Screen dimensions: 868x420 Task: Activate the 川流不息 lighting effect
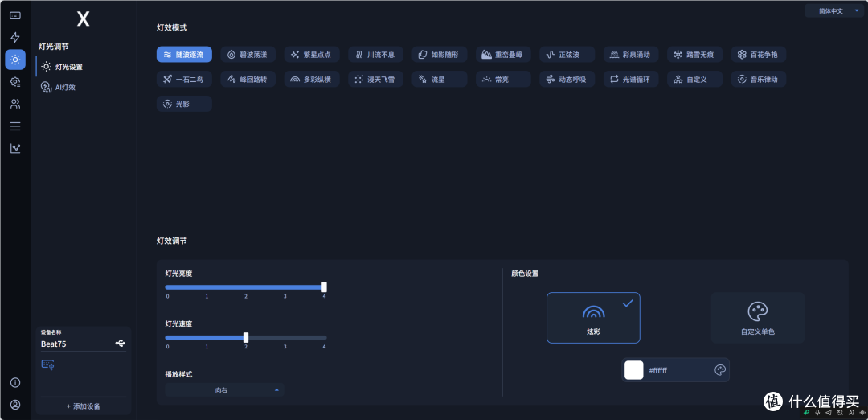pos(376,54)
